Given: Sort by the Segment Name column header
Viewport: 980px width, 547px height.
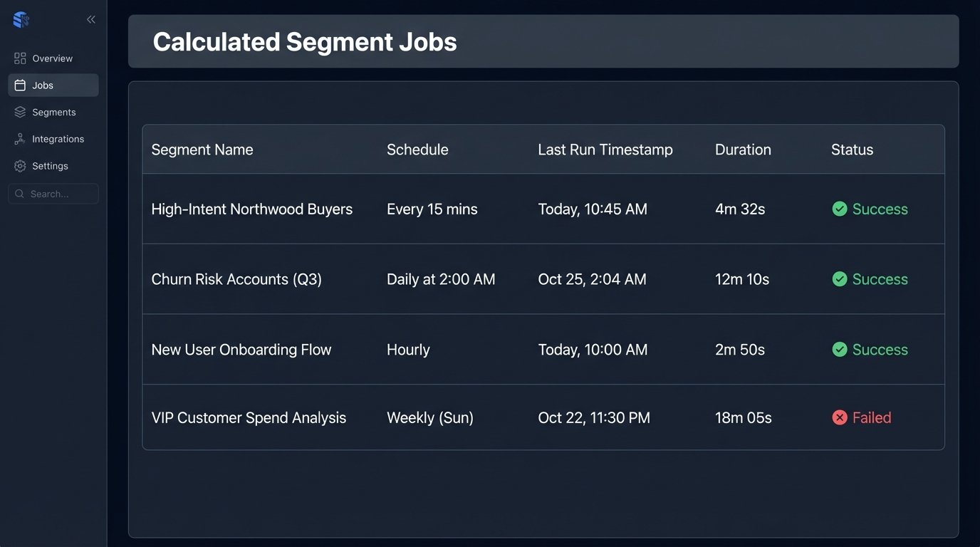Looking at the screenshot, I should tap(202, 150).
